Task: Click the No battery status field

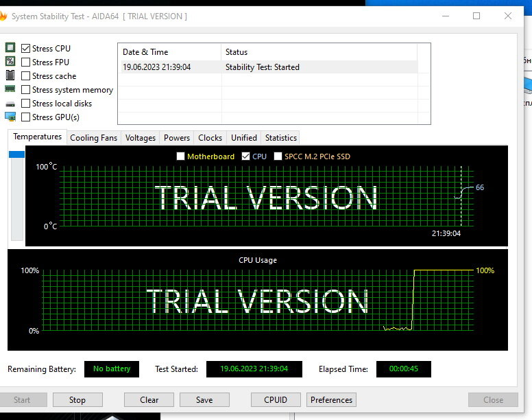Action: pyautogui.click(x=112, y=369)
